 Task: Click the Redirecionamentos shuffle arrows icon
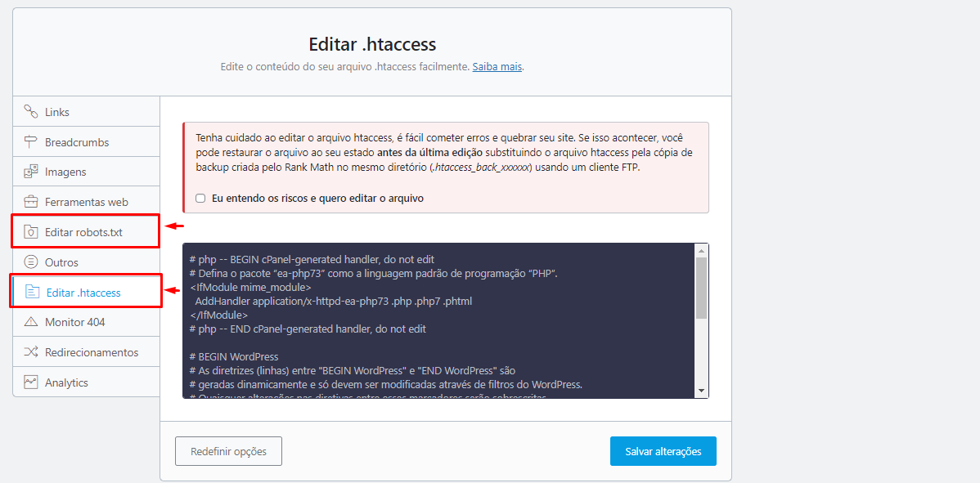(x=31, y=352)
